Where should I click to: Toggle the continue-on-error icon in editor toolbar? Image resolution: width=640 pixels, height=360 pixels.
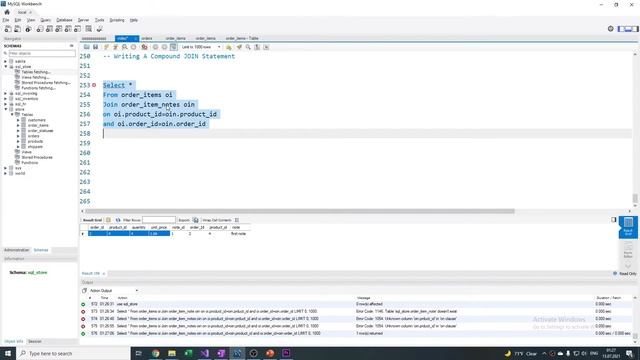(x=144, y=47)
